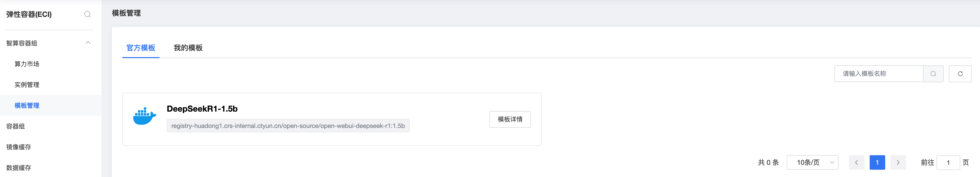Viewport: 980px width, 177px height.
Task: Open 数据缓存 in the sidebar
Action: [19, 168]
